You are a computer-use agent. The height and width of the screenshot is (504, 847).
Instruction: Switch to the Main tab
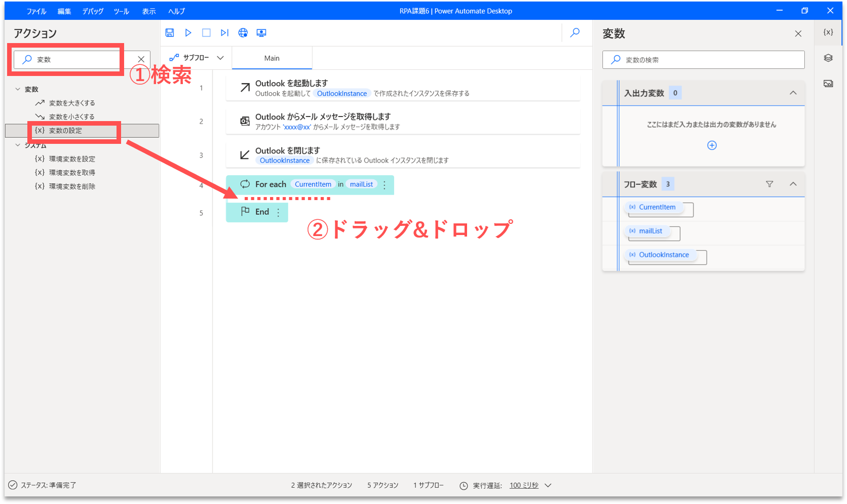272,58
